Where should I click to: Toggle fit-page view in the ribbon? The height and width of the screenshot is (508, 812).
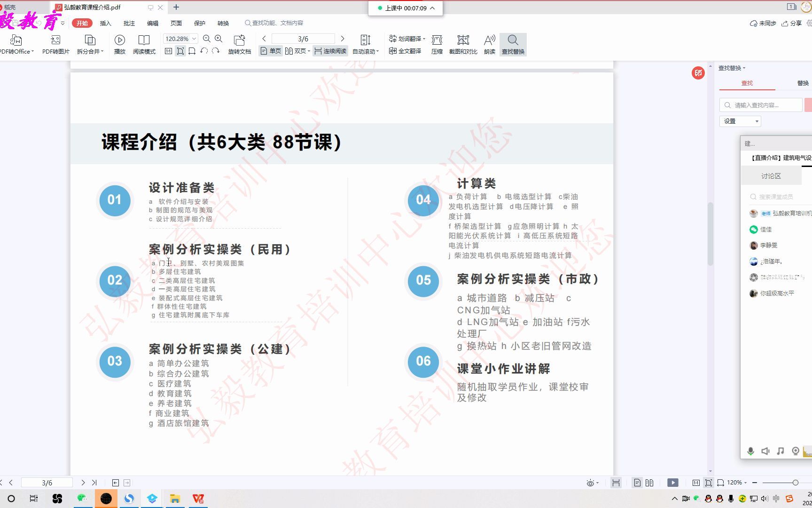pyautogui.click(x=180, y=51)
